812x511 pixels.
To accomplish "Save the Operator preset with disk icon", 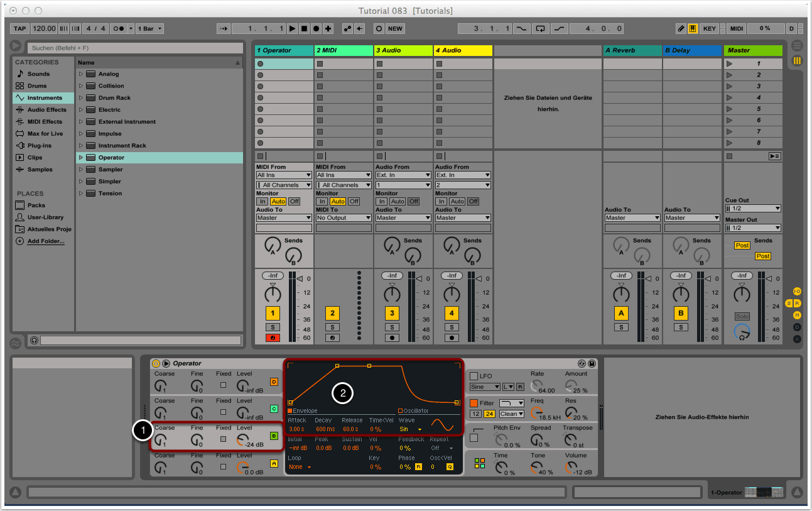I will pos(592,363).
